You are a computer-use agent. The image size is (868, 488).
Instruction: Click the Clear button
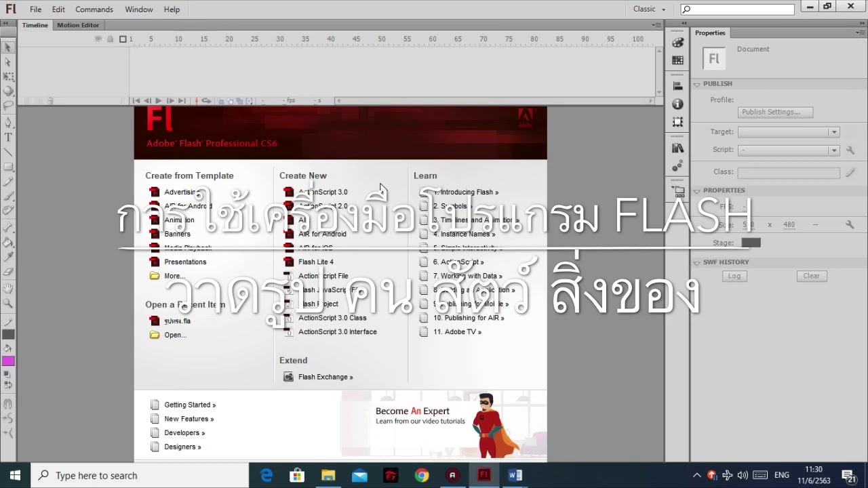[812, 276]
